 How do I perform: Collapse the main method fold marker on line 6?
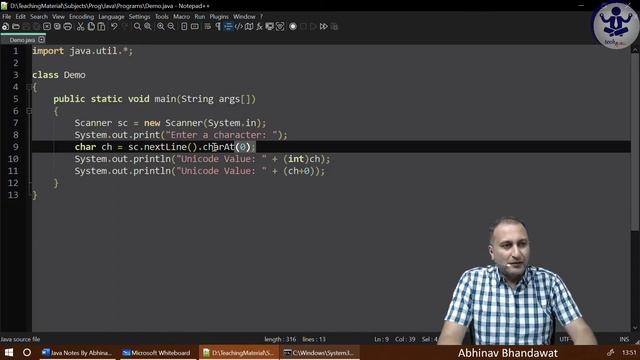point(29,111)
